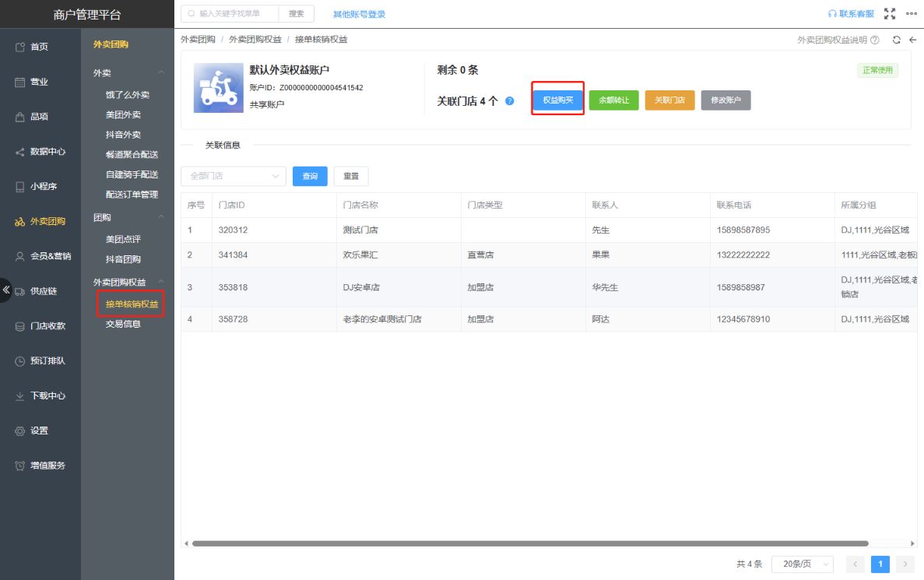Click the back arrow icon
924x580 pixels.
913,40
